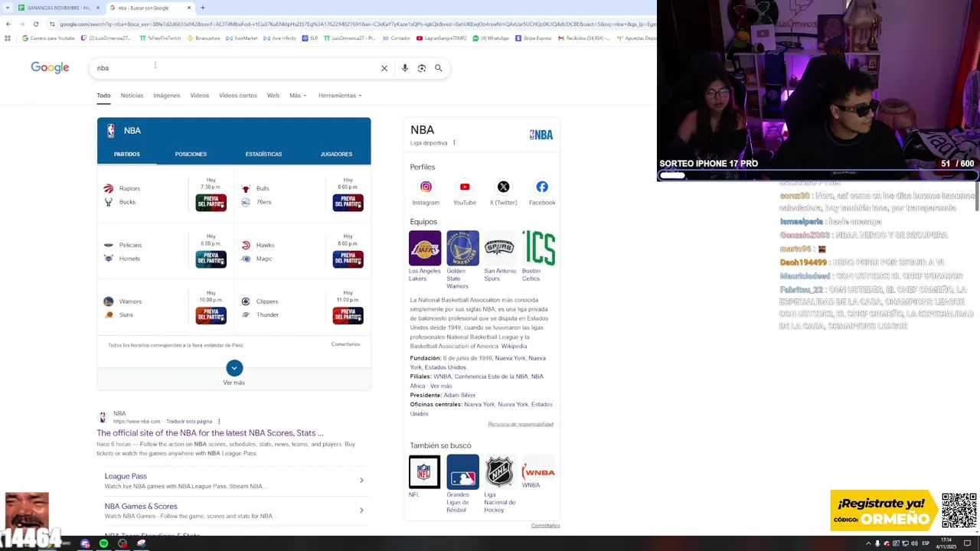Select the POSICIONES tab in NBA card
This screenshot has width=980, height=551.
tap(191, 154)
